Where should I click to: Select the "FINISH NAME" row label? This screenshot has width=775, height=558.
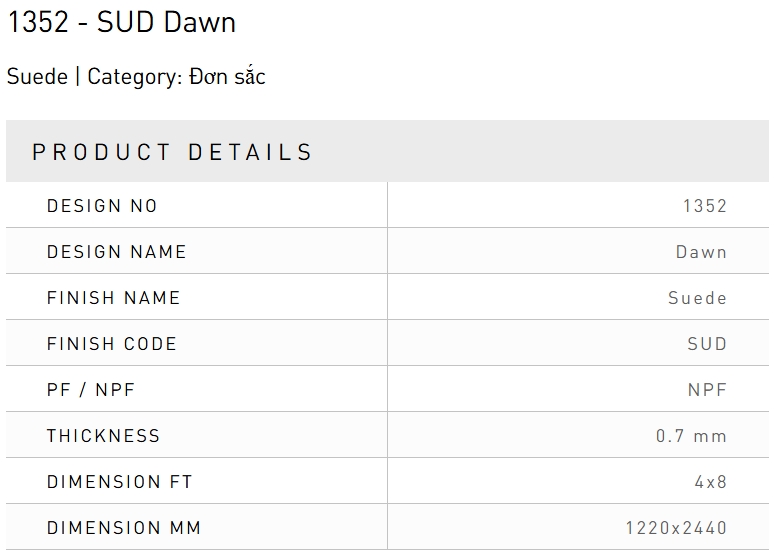click(x=114, y=298)
